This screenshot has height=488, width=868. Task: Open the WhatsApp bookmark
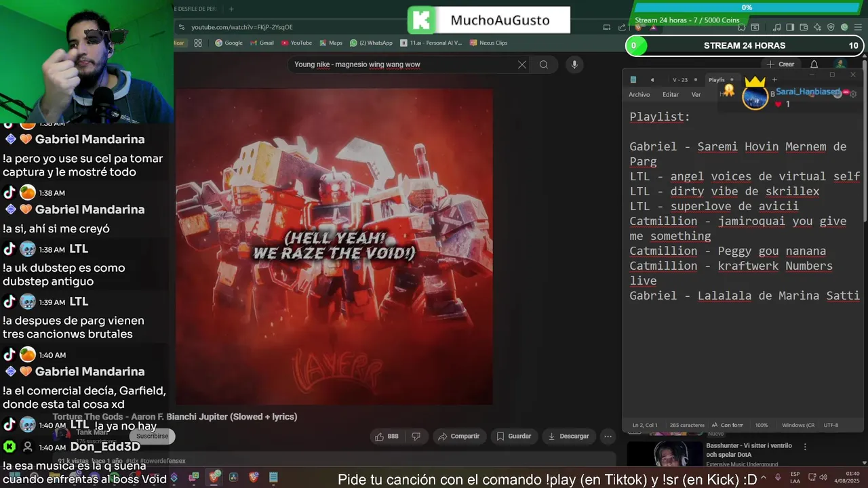pyautogui.click(x=371, y=43)
